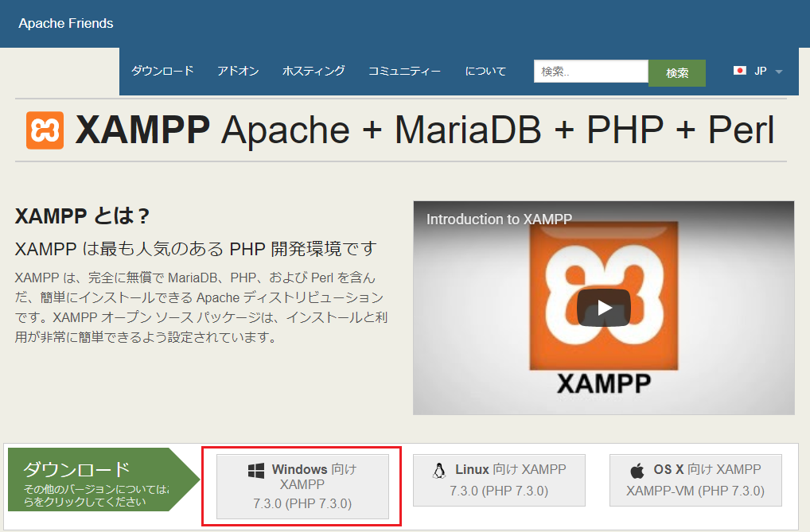Click the Introduction to XAMPP video title
Image resolution: width=810 pixels, height=532 pixels.
[x=499, y=219]
